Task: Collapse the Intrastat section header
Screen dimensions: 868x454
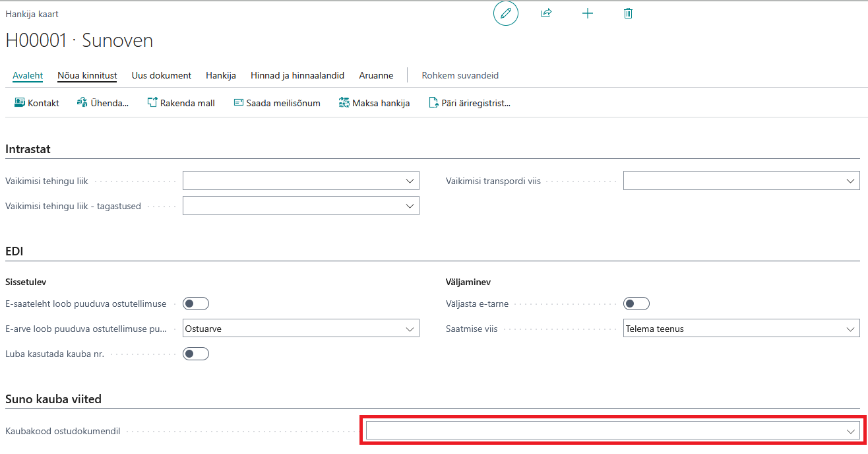Action: coord(28,149)
